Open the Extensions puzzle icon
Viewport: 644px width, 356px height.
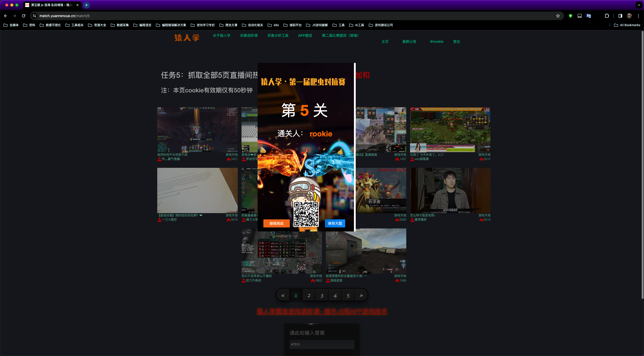(x=607, y=16)
